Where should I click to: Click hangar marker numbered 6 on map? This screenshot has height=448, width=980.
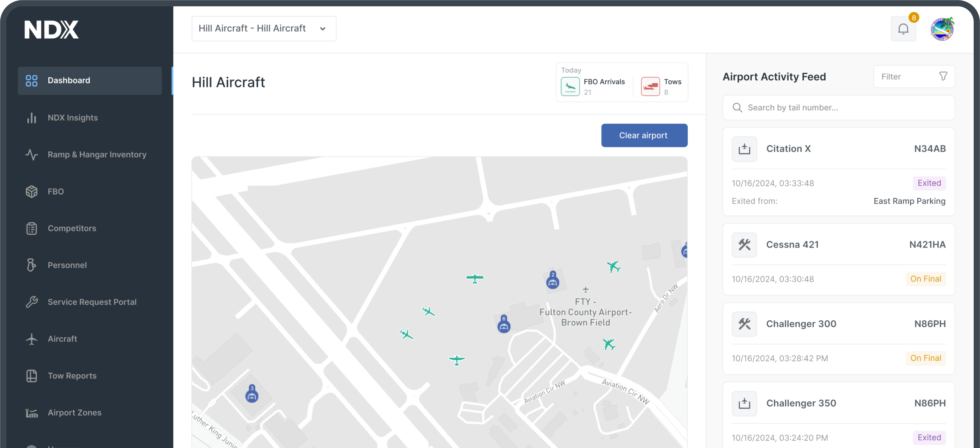click(x=504, y=324)
